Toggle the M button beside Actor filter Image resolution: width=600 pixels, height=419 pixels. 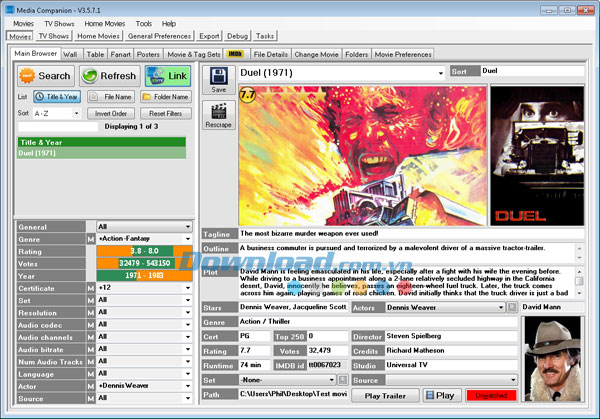click(x=91, y=386)
